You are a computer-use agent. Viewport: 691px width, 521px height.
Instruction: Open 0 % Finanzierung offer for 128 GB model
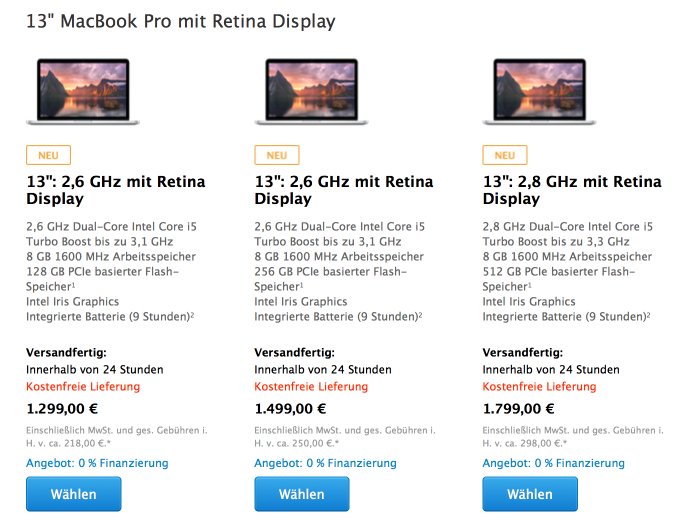click(x=97, y=463)
